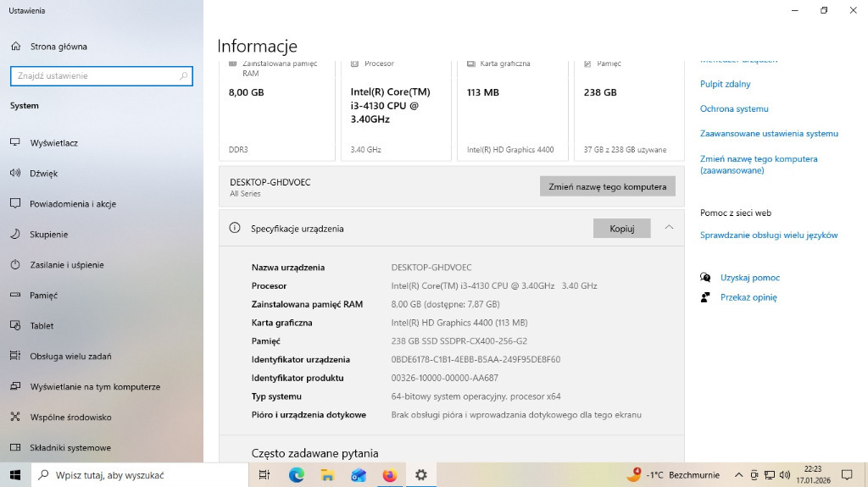Launch Microsoft Edge from taskbar
Screen dimensions: 868x487
pos(296,475)
